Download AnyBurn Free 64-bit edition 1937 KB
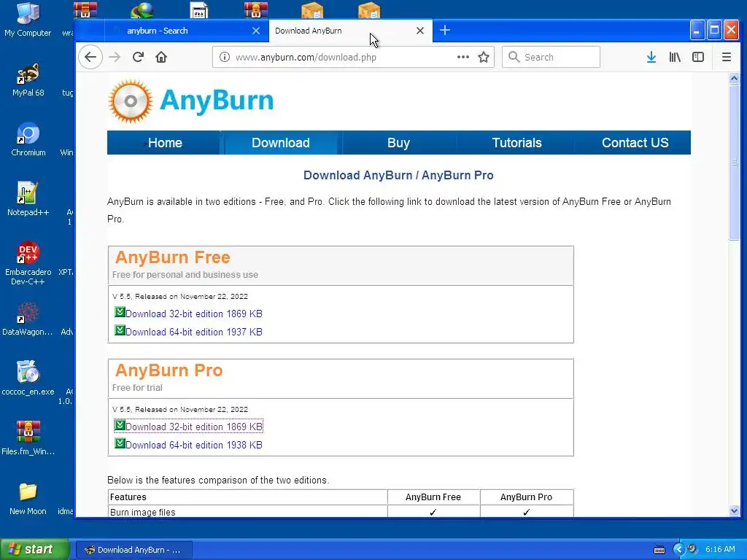The height and width of the screenshot is (560, 747). (194, 332)
